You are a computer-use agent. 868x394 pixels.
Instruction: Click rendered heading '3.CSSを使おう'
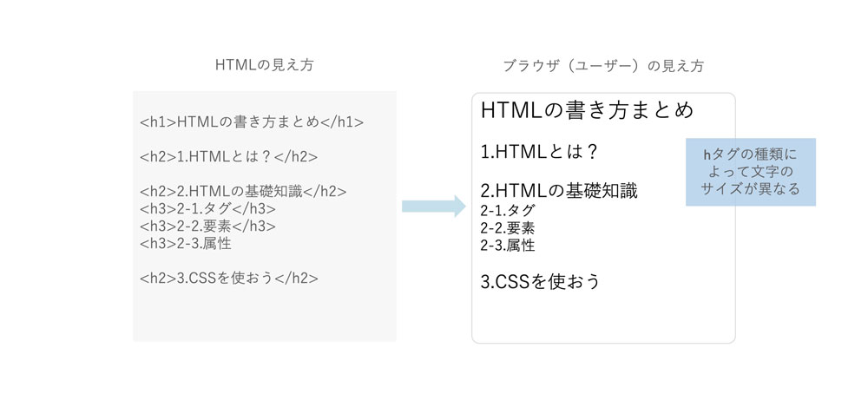click(x=540, y=282)
